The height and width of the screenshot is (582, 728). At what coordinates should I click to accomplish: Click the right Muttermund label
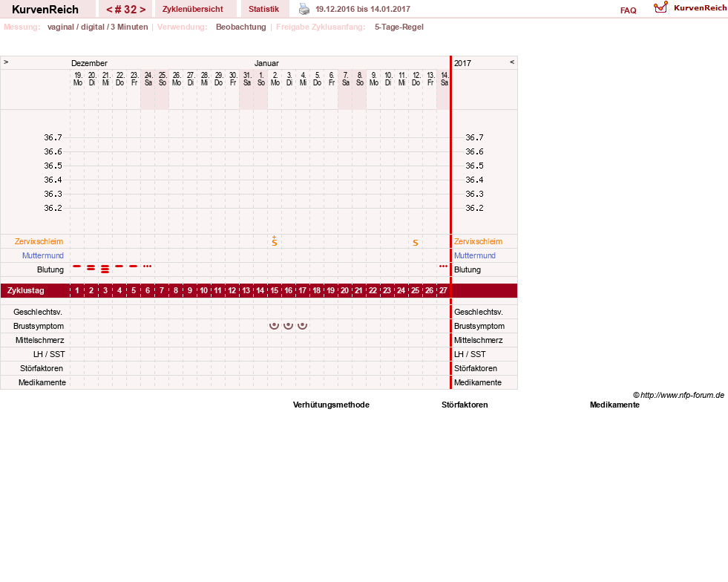coord(475,255)
